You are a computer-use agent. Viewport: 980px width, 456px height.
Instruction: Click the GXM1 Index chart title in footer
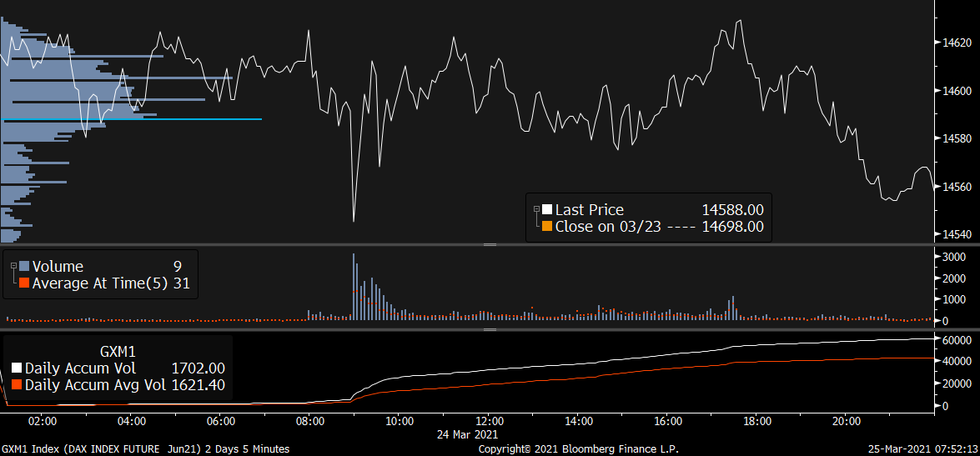pos(146,449)
